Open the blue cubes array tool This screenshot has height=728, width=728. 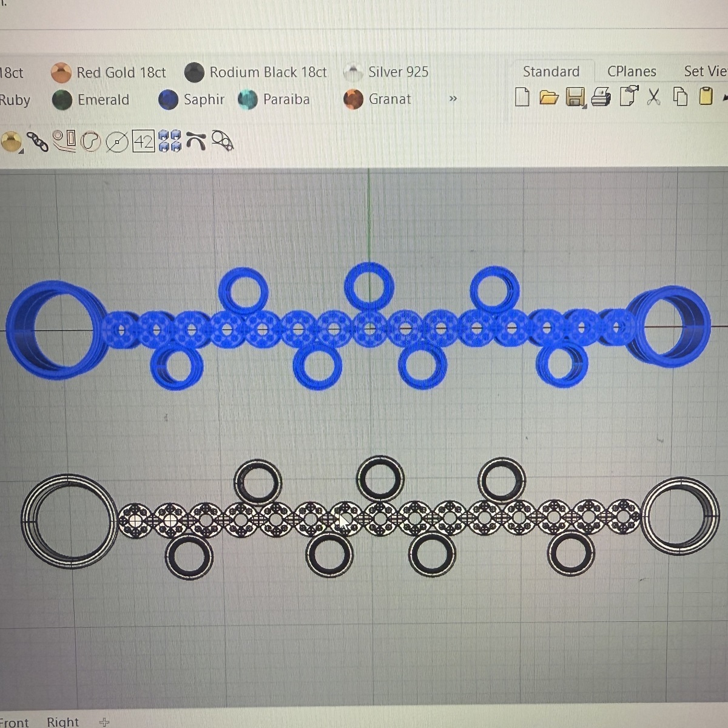pyautogui.click(x=170, y=141)
